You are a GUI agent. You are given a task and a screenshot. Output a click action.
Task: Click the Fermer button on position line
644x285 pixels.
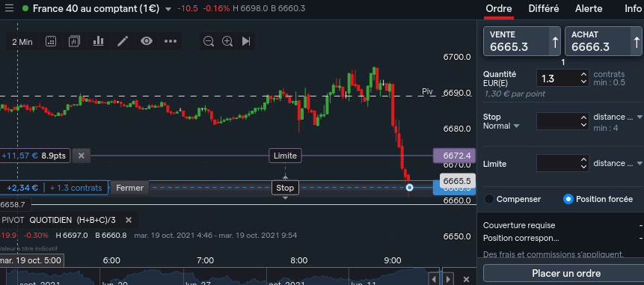click(x=130, y=188)
